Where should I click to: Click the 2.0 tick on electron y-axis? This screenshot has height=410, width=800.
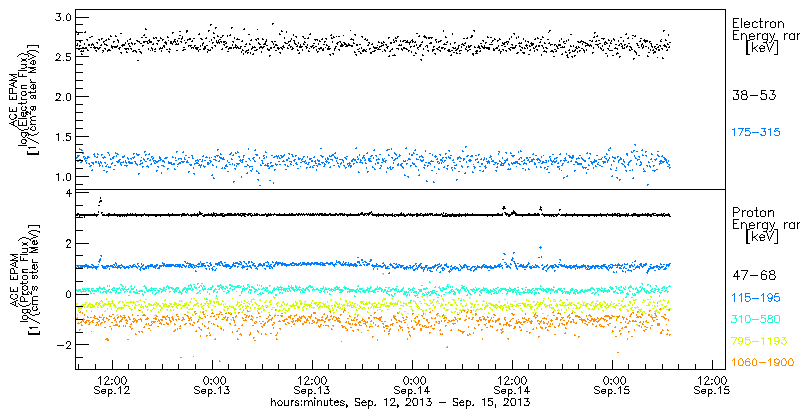tap(62, 97)
